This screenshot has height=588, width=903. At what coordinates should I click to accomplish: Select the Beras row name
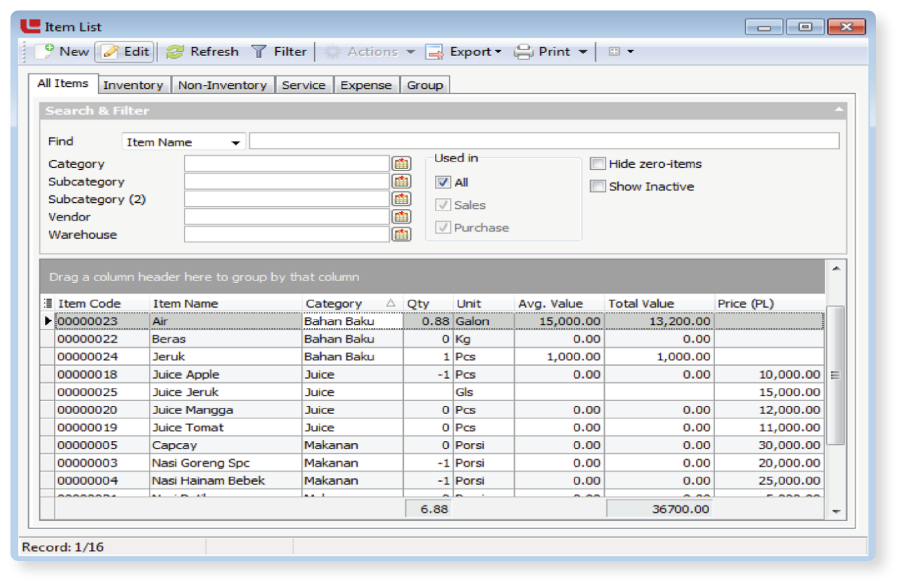point(169,340)
